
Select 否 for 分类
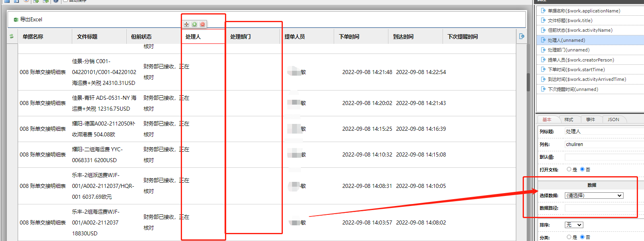click(582, 237)
